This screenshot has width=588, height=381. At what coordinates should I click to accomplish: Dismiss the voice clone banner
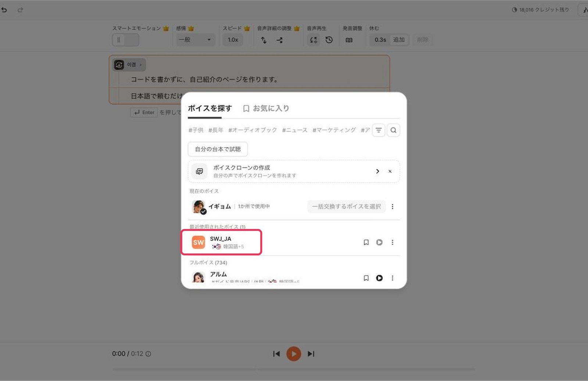coord(390,171)
